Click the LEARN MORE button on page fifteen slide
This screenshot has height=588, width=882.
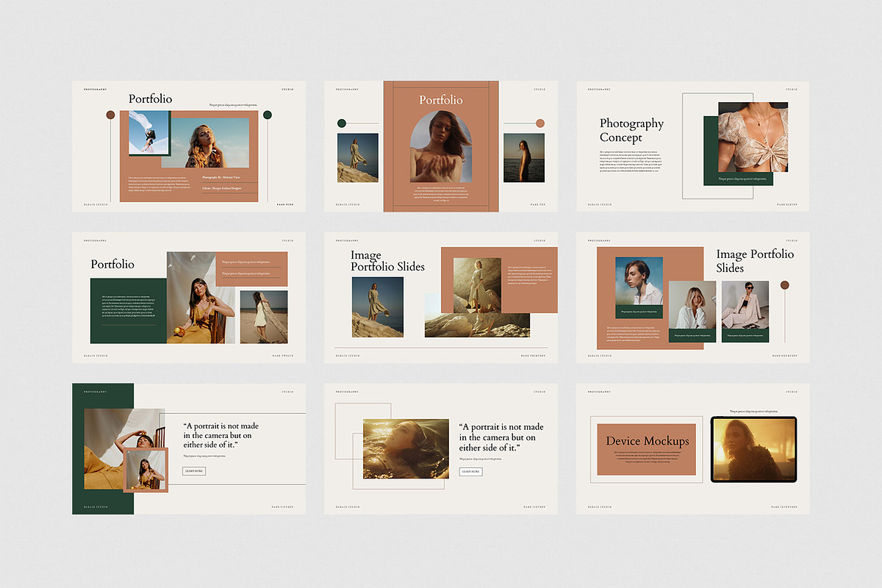tap(194, 471)
